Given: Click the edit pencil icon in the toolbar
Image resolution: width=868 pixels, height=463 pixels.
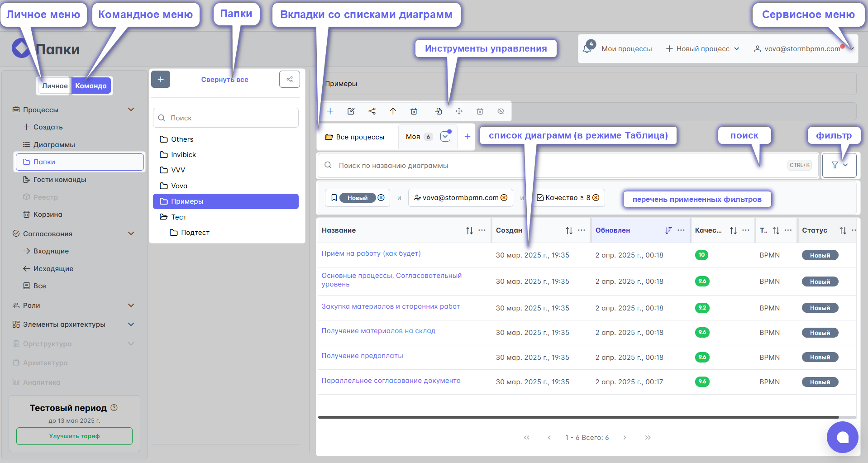Looking at the screenshot, I should 351,111.
